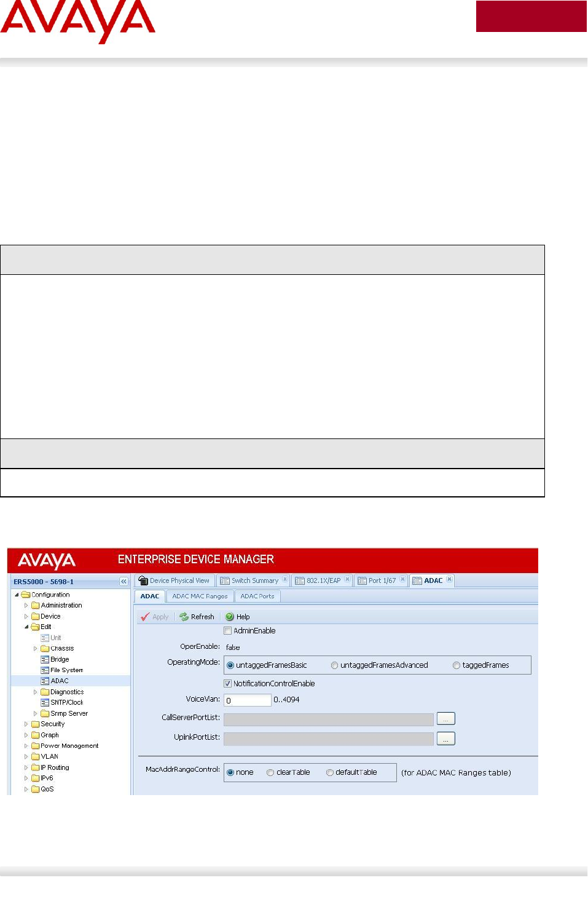Expand the Device tree node
Viewport: 588px width, 915px height.
click(26, 616)
